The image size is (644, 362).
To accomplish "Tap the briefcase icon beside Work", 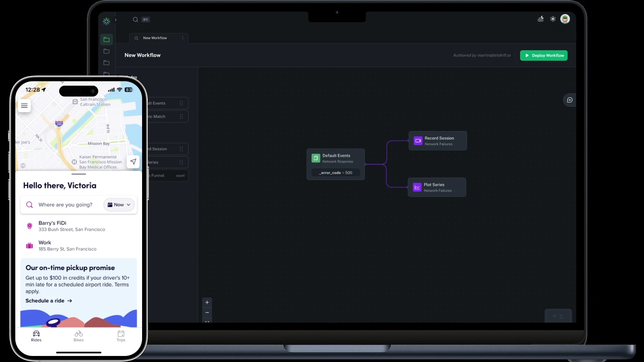I will click(29, 246).
